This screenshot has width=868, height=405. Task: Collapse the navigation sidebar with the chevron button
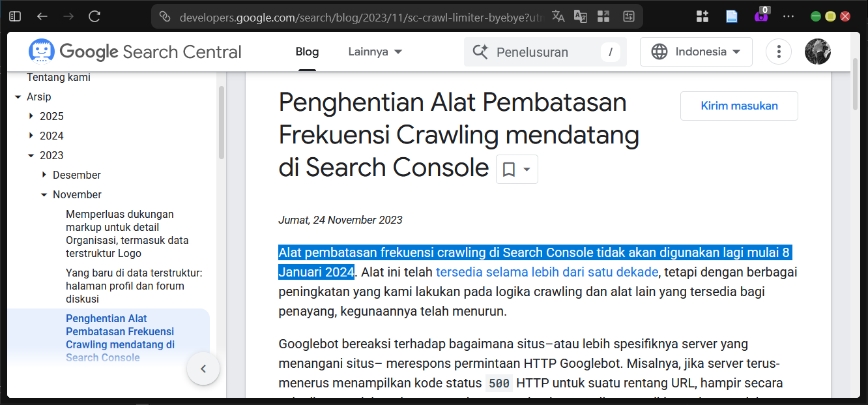click(203, 368)
